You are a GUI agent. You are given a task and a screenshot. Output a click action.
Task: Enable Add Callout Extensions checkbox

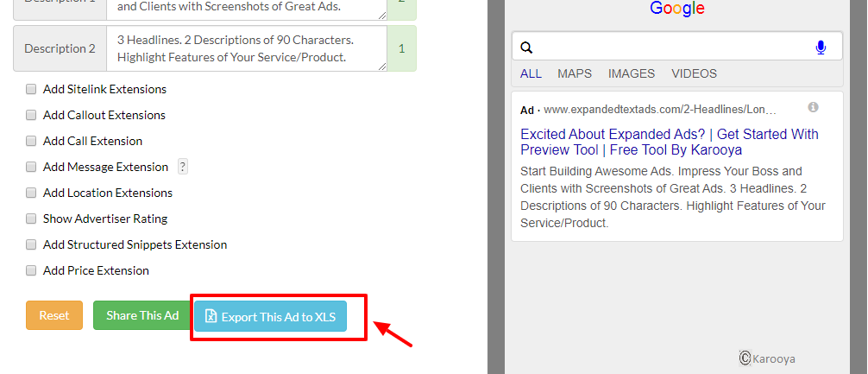tap(32, 115)
